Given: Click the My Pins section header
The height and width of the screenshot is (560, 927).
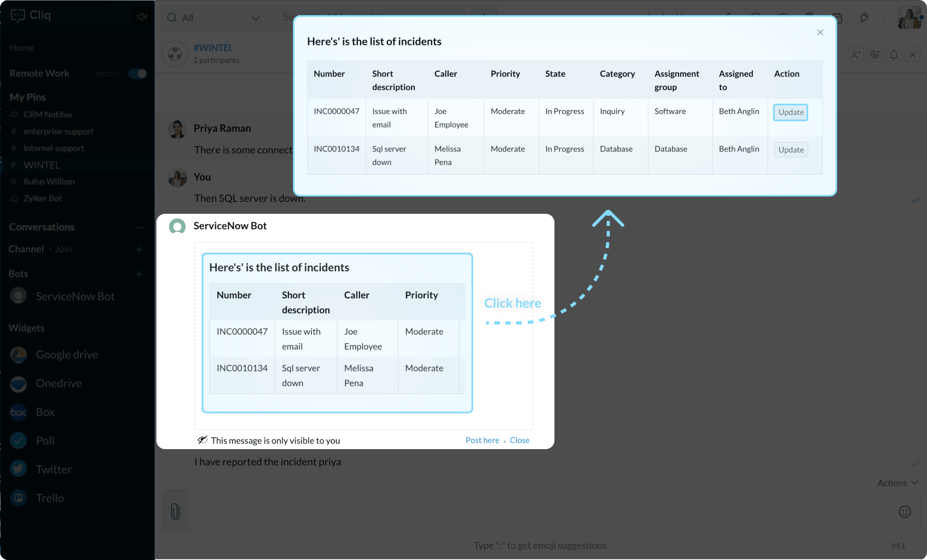Looking at the screenshot, I should coord(28,97).
